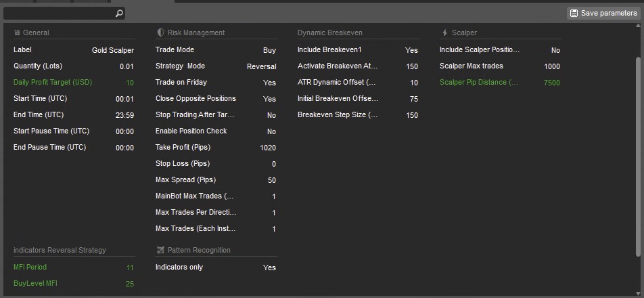Focus the parameter search input field
644x298 pixels.
tap(64, 14)
